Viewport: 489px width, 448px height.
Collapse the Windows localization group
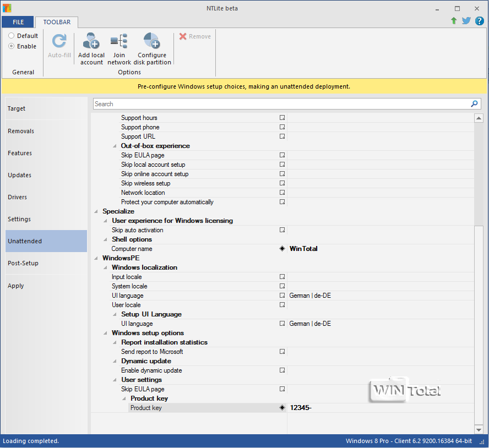tap(106, 267)
